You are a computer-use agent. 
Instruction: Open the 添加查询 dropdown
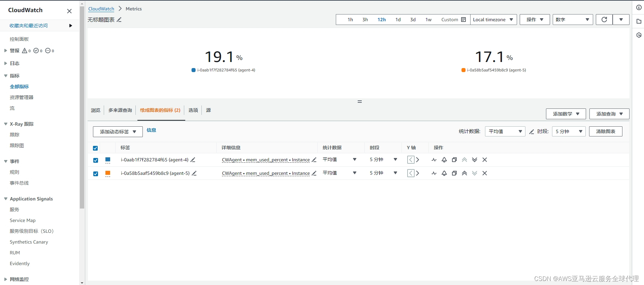(609, 114)
